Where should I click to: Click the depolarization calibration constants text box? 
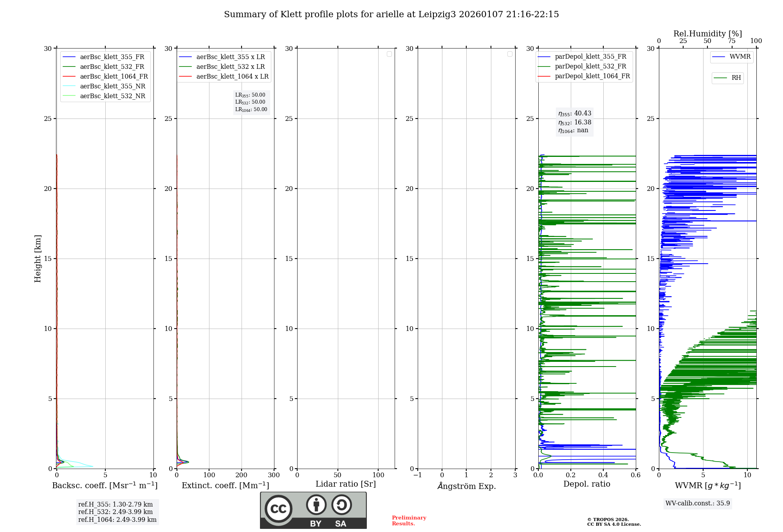pyautogui.click(x=575, y=122)
